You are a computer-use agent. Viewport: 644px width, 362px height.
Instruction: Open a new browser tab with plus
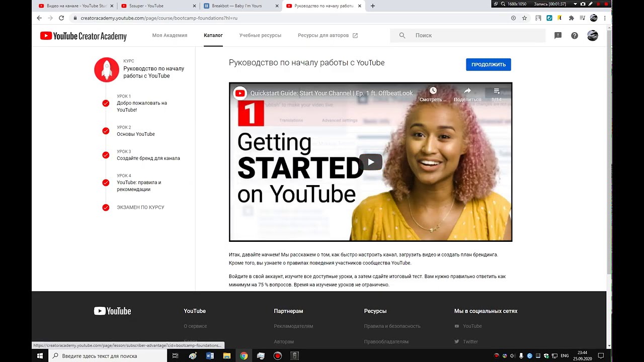pos(373,6)
